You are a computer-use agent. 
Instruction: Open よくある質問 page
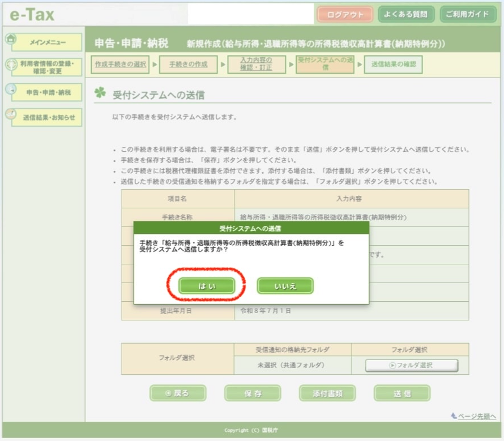(x=406, y=14)
